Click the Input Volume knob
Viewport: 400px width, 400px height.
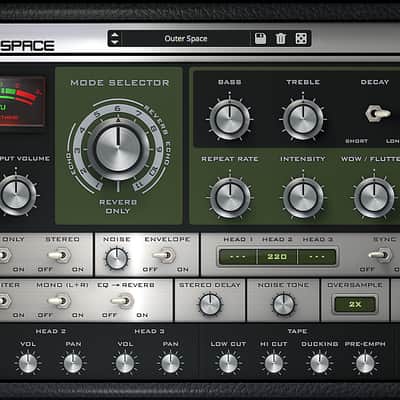(16, 195)
